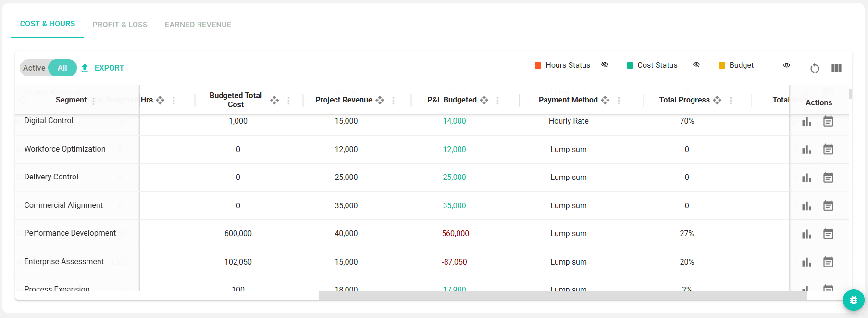Open calendar icon for Workforce Optimization row
868x318 pixels.
(x=828, y=150)
